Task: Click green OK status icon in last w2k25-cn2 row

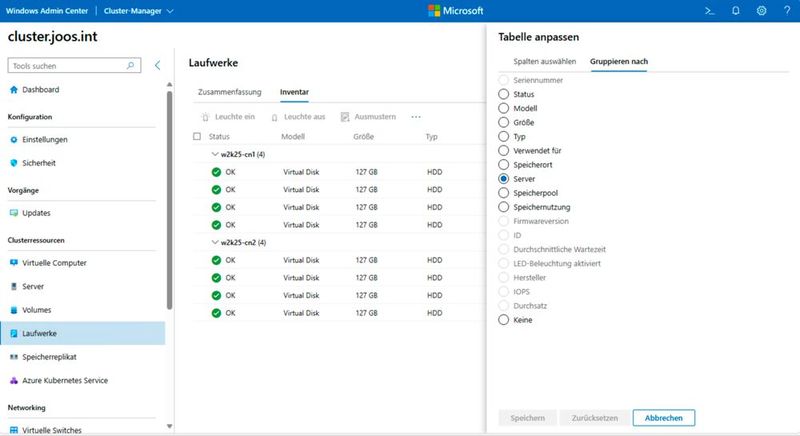Action: click(216, 313)
